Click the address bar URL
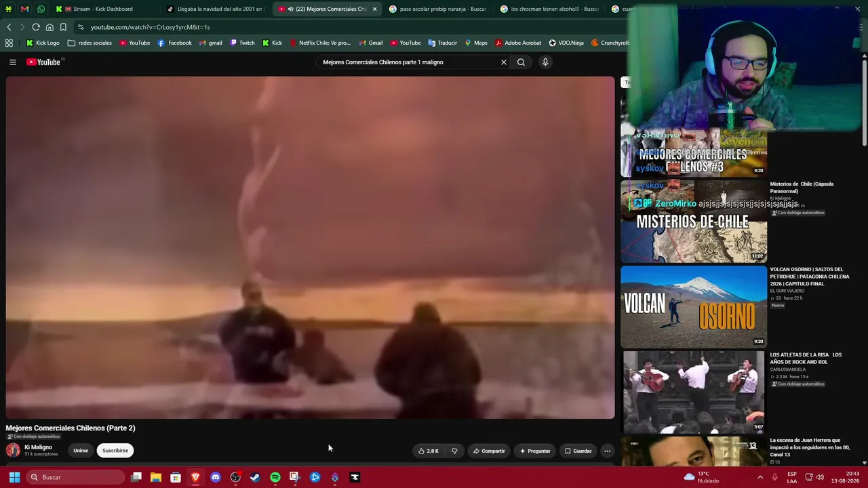The image size is (868, 488). point(151,27)
